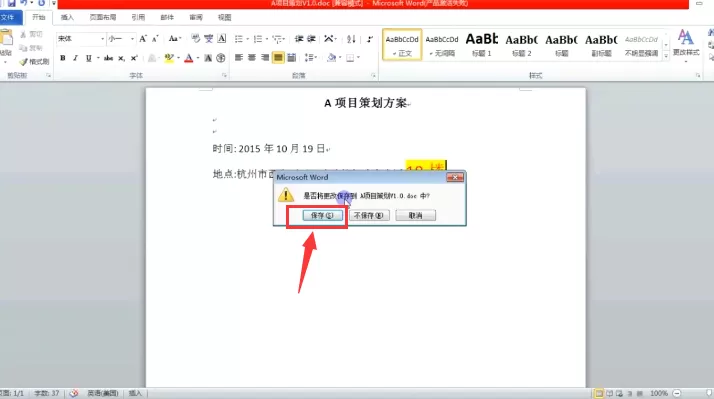Click the language indicator in status bar

point(103,393)
